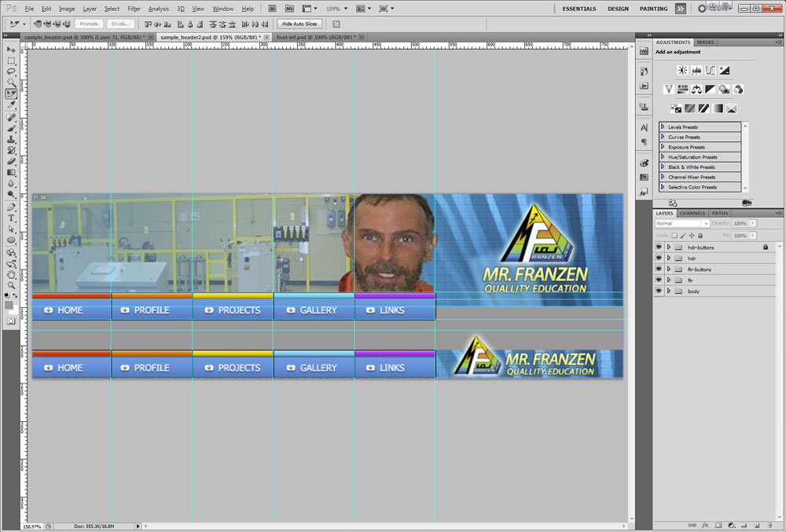Open the Paragraph panel icon
786x532 pixels.
point(645,142)
